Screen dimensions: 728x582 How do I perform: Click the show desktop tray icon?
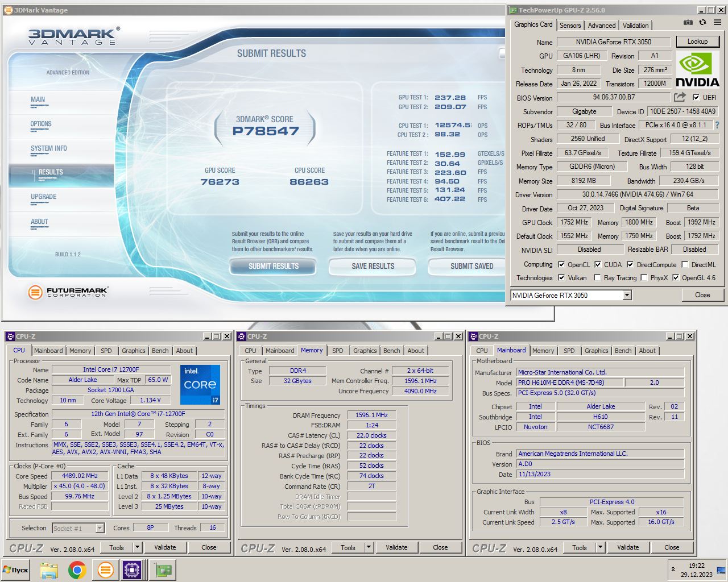pyautogui.click(x=721, y=570)
